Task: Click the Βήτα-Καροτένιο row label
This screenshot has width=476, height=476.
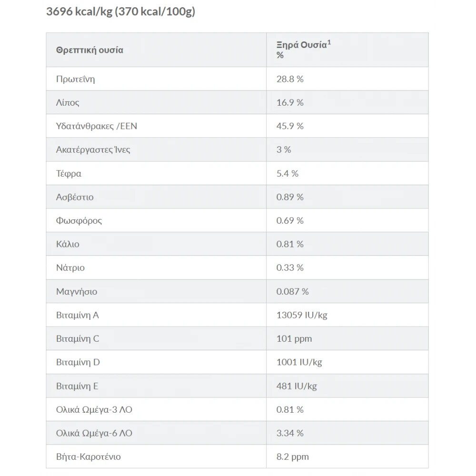Action: (x=88, y=457)
